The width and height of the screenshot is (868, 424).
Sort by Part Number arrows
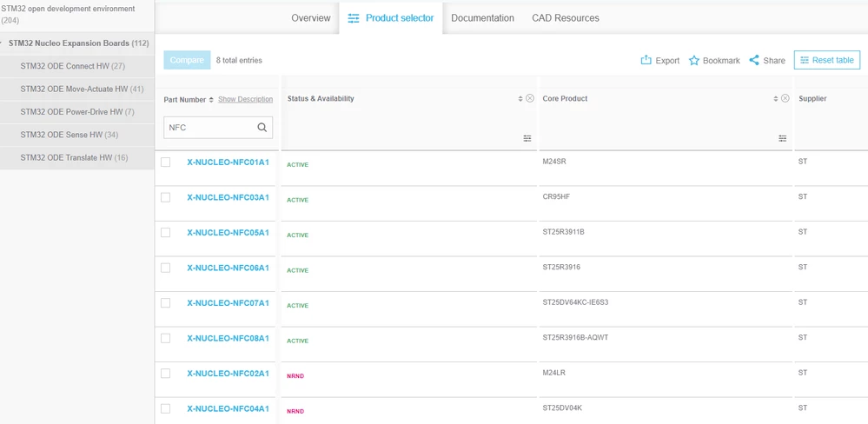[x=211, y=100]
